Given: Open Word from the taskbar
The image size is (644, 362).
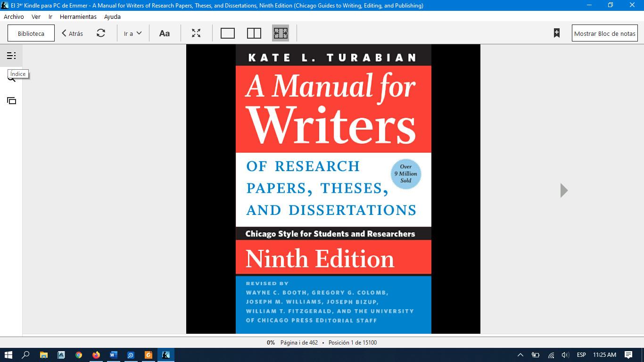Looking at the screenshot, I should 113,355.
